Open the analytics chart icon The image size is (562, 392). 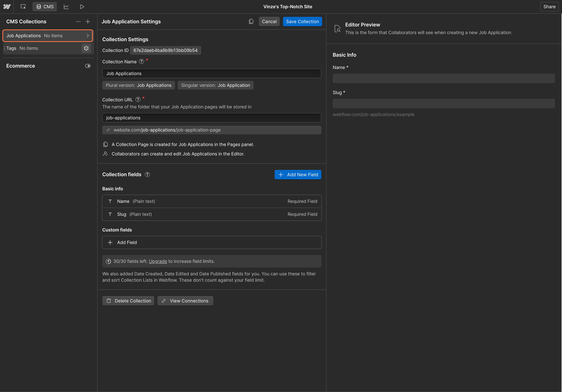coord(66,7)
